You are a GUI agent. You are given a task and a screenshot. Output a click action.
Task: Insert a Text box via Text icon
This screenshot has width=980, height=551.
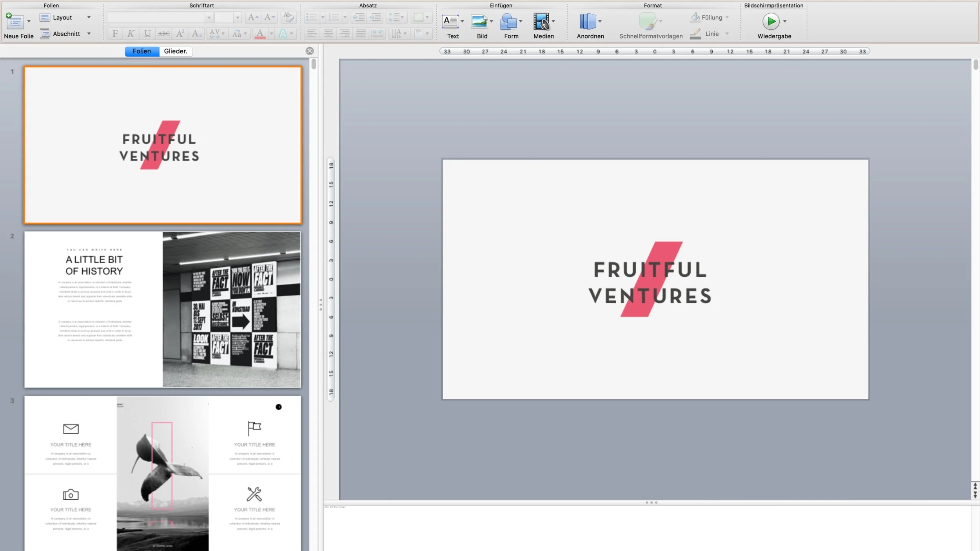point(450,22)
